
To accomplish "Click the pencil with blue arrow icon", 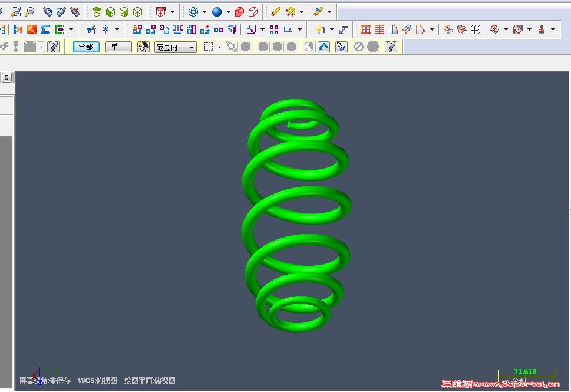I will [x=318, y=12].
